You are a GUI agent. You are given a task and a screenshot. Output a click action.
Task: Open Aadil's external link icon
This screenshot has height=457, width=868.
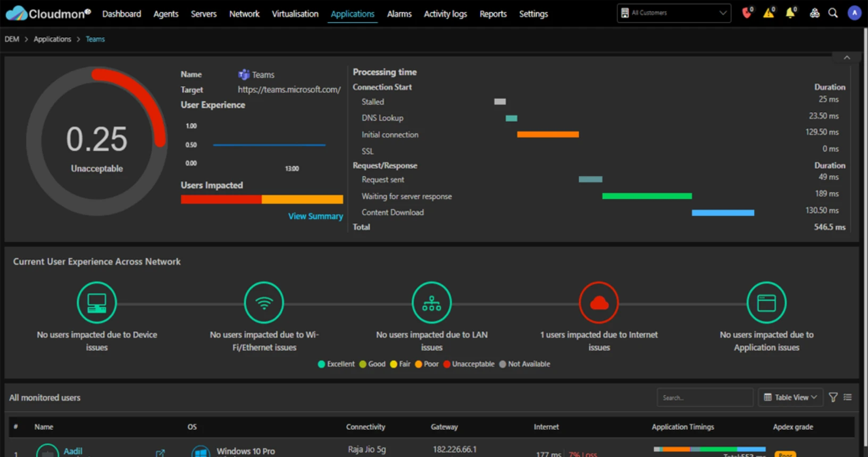(160, 453)
